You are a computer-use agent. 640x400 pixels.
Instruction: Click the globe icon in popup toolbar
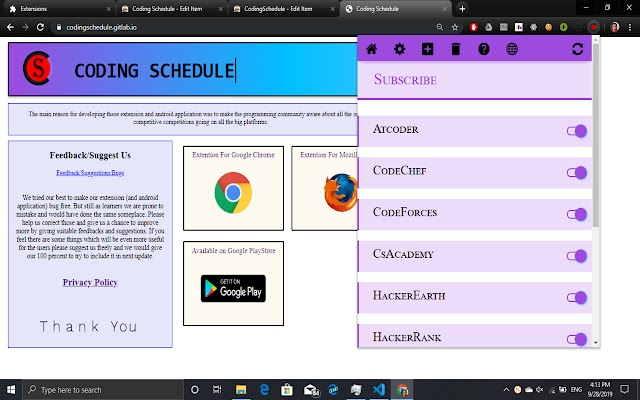click(x=512, y=49)
